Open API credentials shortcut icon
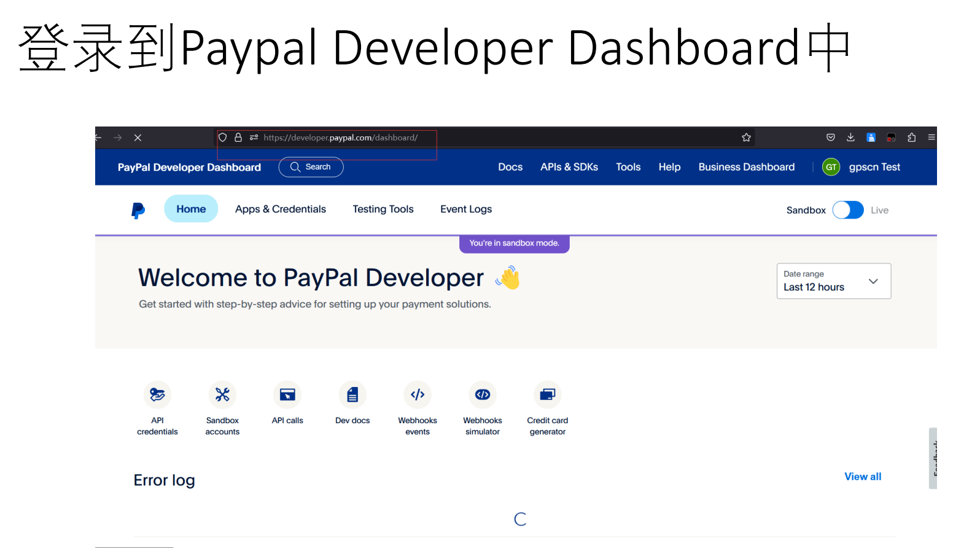This screenshot has width=980, height=557. tap(157, 395)
